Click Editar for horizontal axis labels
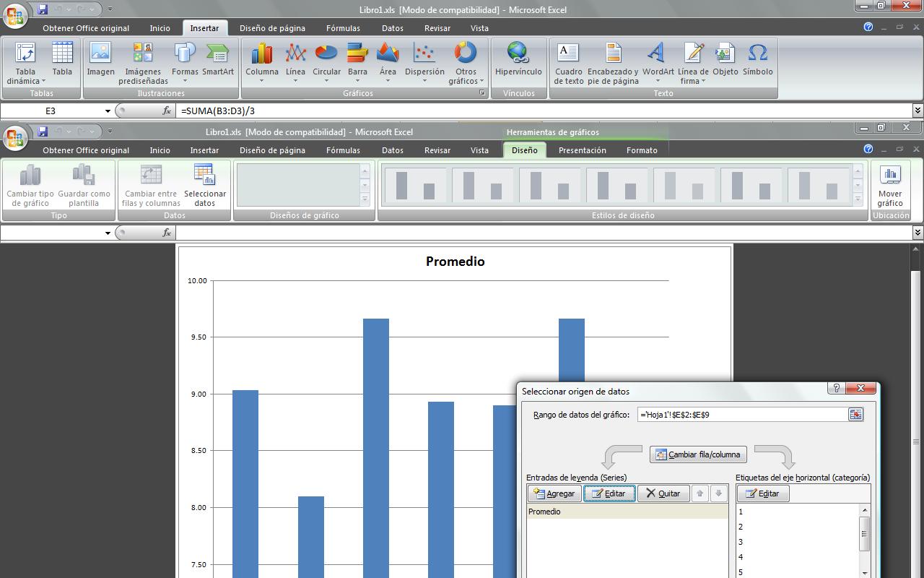The width and height of the screenshot is (924, 578). [x=763, y=493]
